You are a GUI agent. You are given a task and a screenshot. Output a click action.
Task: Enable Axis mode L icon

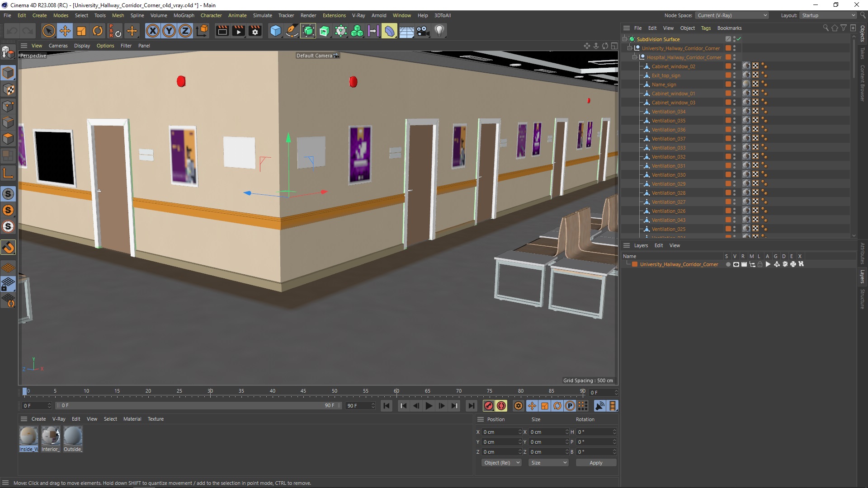(8, 173)
